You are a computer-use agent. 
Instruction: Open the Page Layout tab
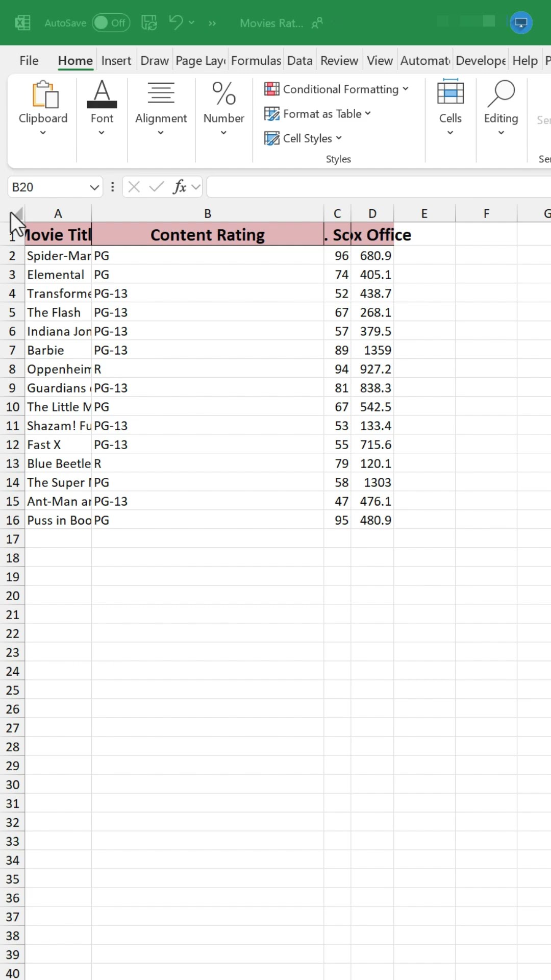pyautogui.click(x=201, y=61)
